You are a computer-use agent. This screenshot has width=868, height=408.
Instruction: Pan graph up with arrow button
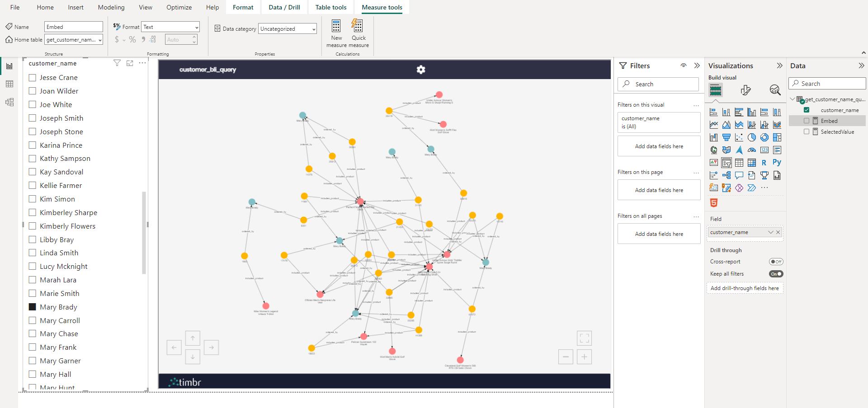coord(193,338)
